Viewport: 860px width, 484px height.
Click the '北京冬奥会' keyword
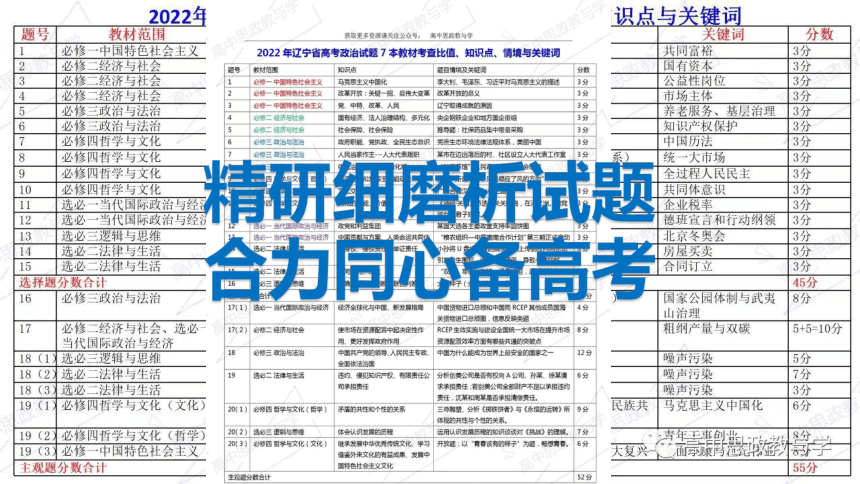694,237
